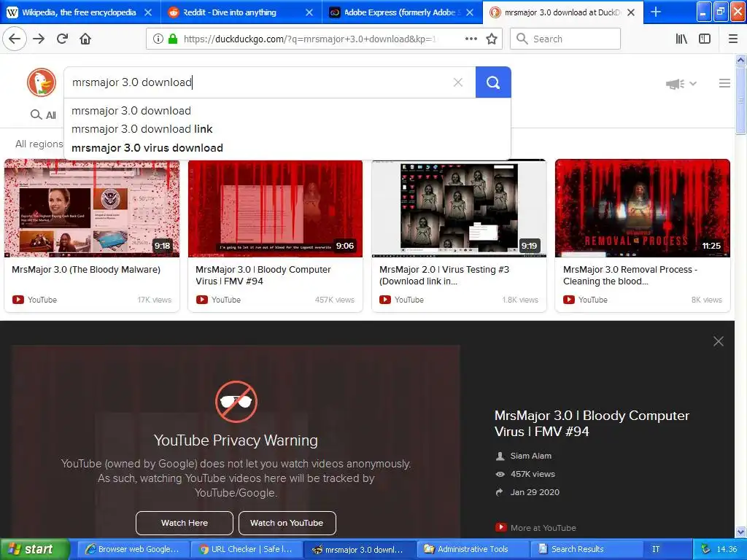747x560 pixels.
Task: Close the Adobe Express tab
Action: tap(470, 12)
